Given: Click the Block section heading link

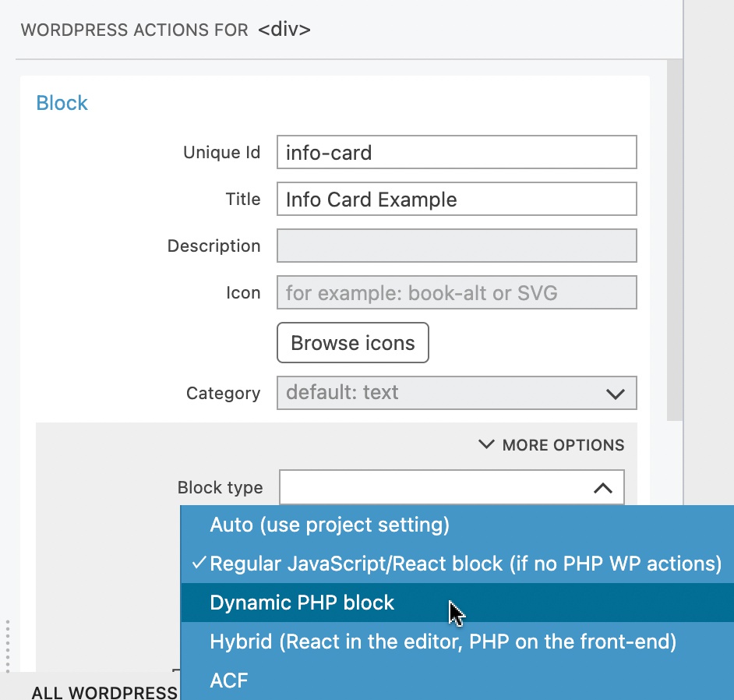Looking at the screenshot, I should [x=62, y=103].
